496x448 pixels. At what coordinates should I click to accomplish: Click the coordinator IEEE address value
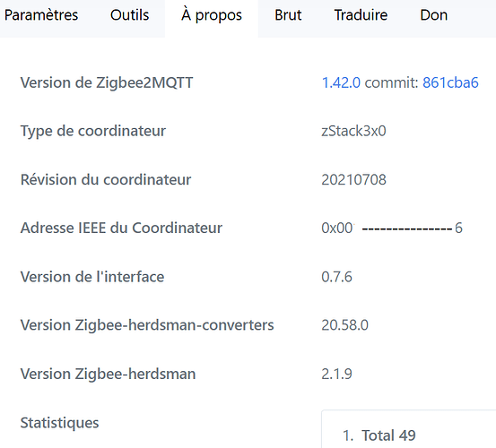(392, 228)
